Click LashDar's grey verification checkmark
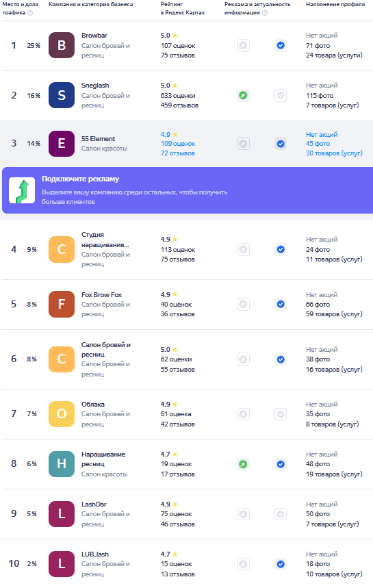This screenshot has width=373, height=588. click(x=281, y=514)
